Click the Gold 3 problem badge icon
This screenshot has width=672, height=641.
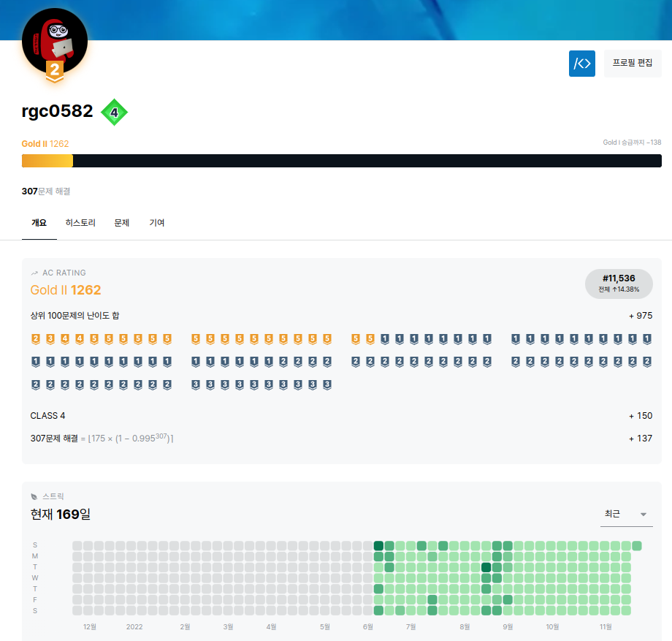50,339
